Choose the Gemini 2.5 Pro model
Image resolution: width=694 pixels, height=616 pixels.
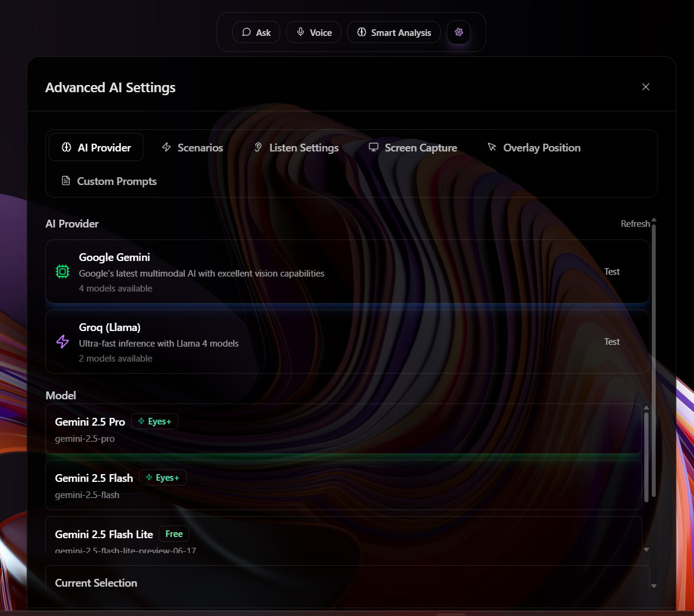[344, 429]
